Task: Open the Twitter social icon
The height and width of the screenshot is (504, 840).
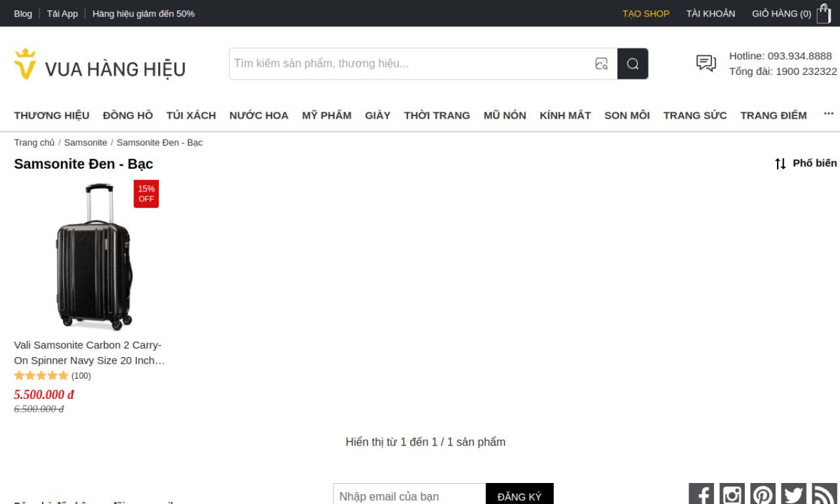Action: pos(793,494)
